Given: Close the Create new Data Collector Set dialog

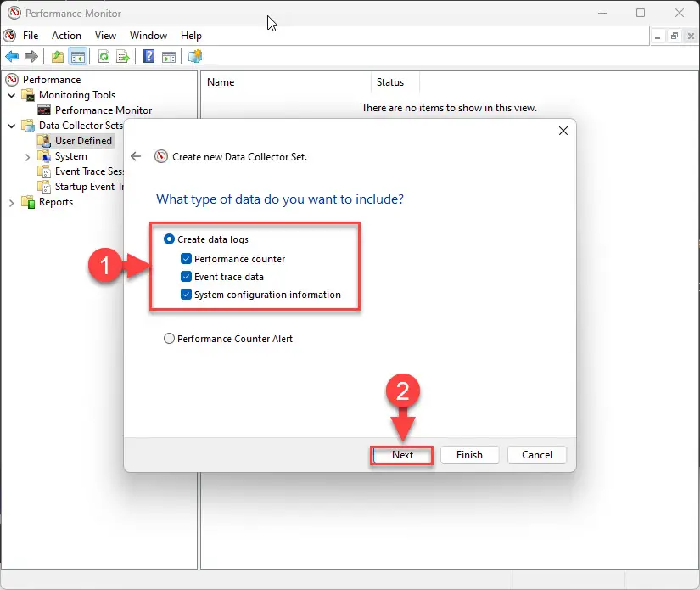Looking at the screenshot, I should pyautogui.click(x=563, y=131).
